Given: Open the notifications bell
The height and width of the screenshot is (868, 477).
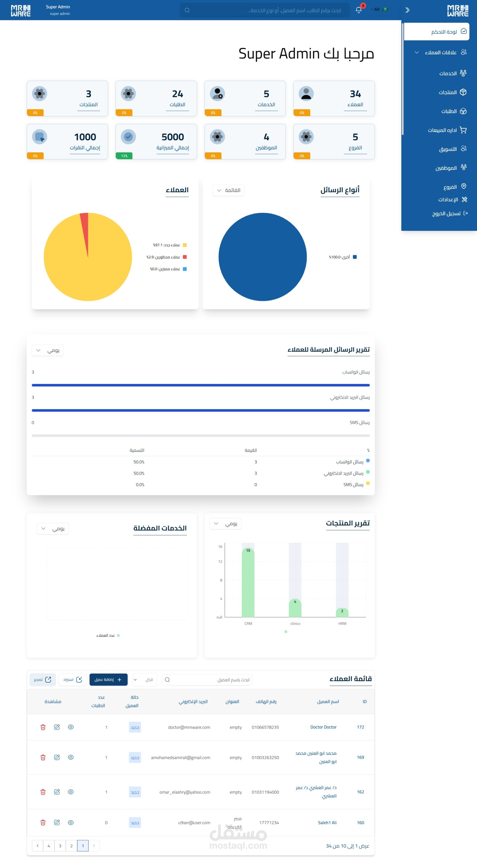Looking at the screenshot, I should tap(359, 10).
